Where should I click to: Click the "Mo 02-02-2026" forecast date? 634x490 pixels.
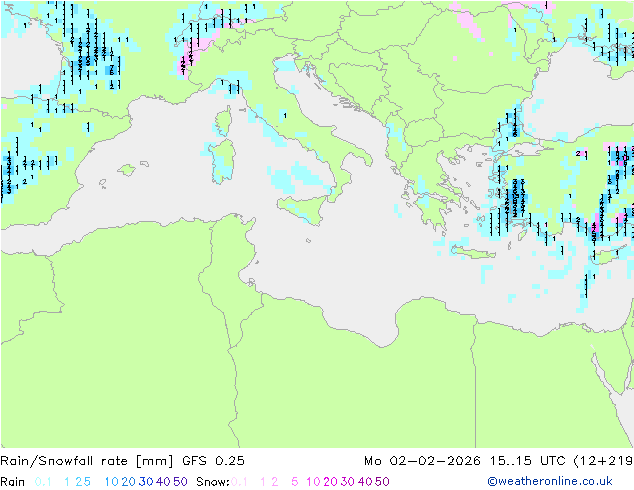coord(422,460)
